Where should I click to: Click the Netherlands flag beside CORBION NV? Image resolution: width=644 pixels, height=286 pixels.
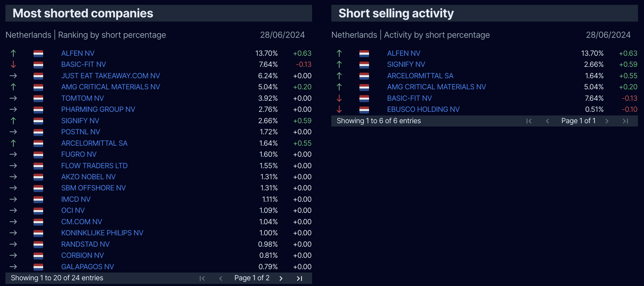[x=38, y=256]
